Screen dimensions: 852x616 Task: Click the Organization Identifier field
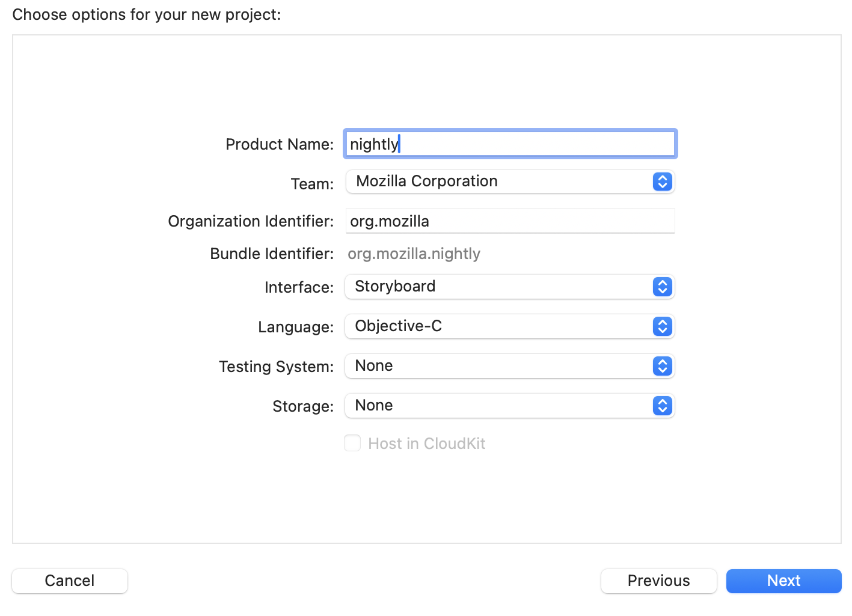click(510, 221)
